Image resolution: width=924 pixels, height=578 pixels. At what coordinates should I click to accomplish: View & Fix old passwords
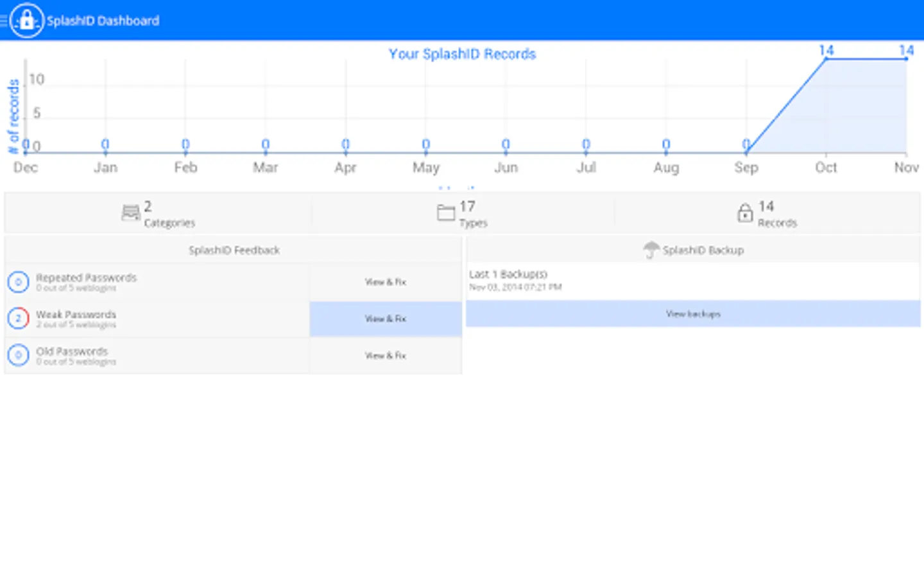[386, 355]
